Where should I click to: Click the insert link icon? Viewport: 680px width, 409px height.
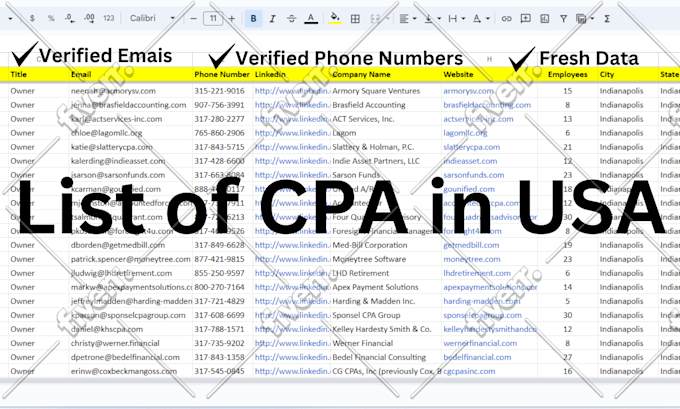(506, 19)
